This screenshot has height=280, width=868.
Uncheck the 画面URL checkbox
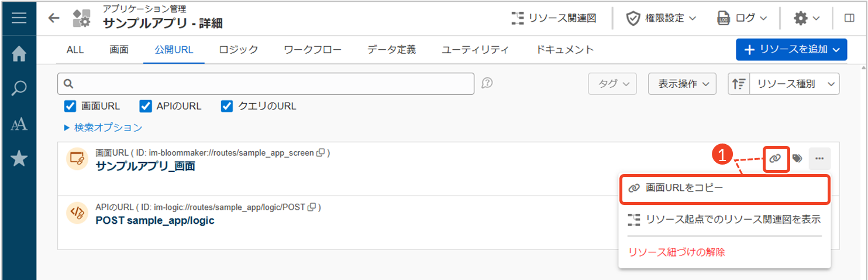[x=70, y=106]
